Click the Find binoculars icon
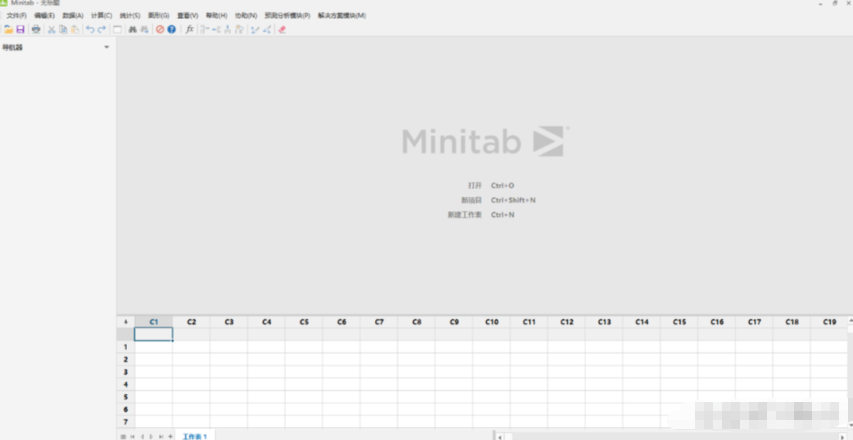 click(x=132, y=29)
